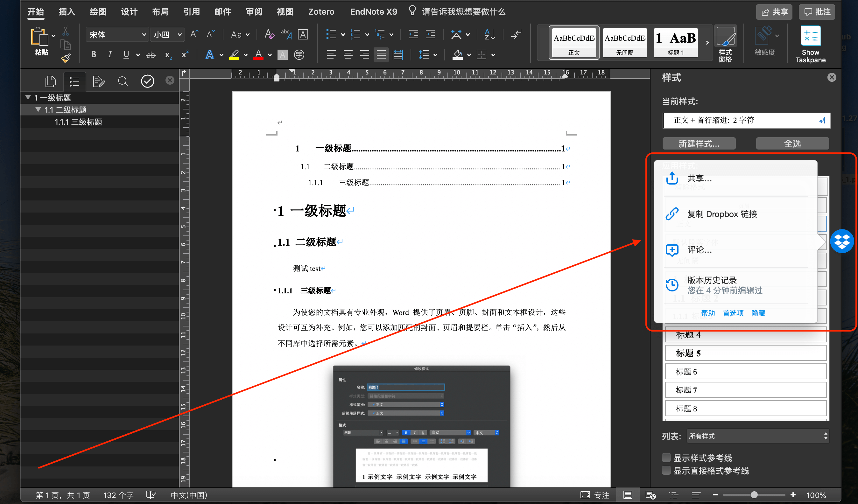This screenshot has height=504, width=858.
Task: Clear all formatting with the eraser icon
Action: pyautogui.click(x=269, y=34)
